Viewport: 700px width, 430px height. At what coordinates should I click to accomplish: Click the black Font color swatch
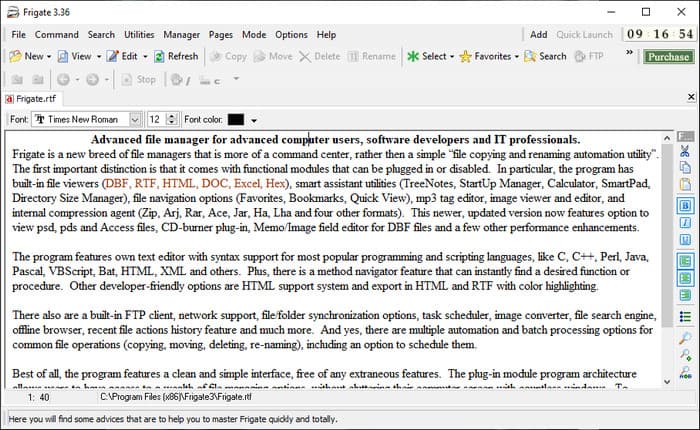tap(235, 120)
